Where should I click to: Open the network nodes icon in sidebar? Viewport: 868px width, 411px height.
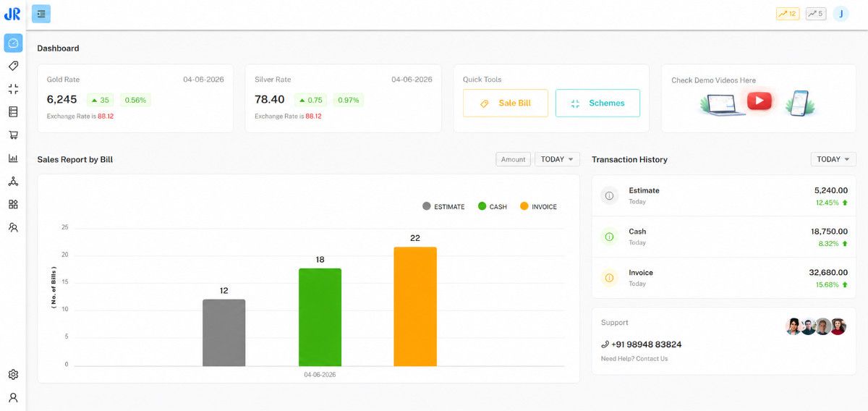tap(13, 182)
